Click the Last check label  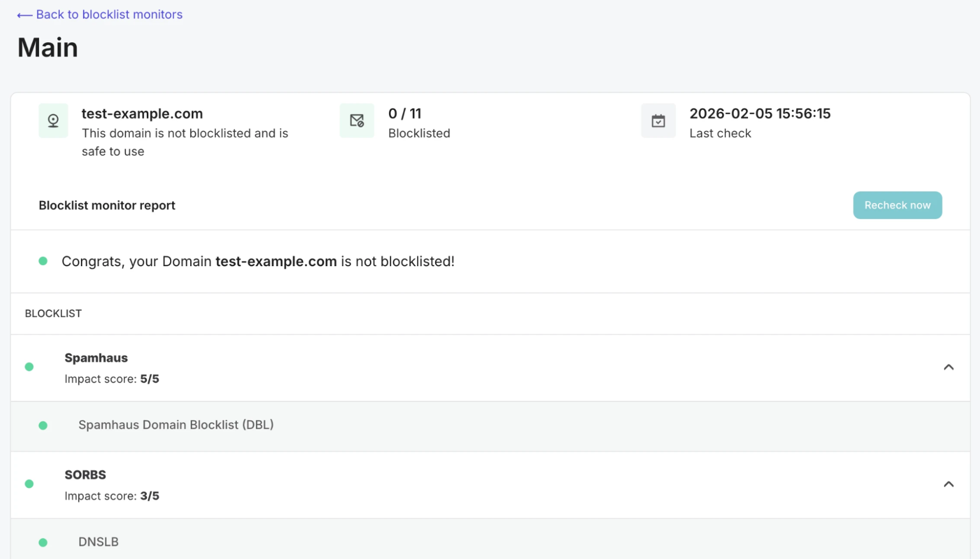click(x=720, y=134)
